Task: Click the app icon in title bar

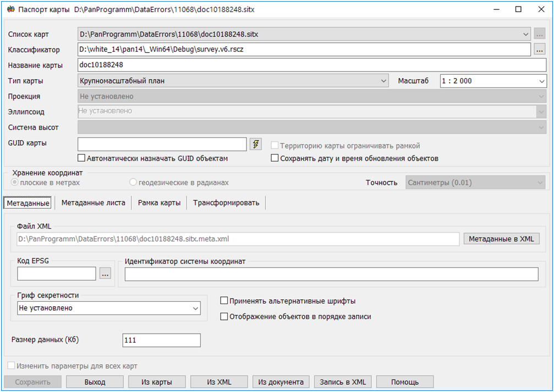Action: click(x=10, y=9)
